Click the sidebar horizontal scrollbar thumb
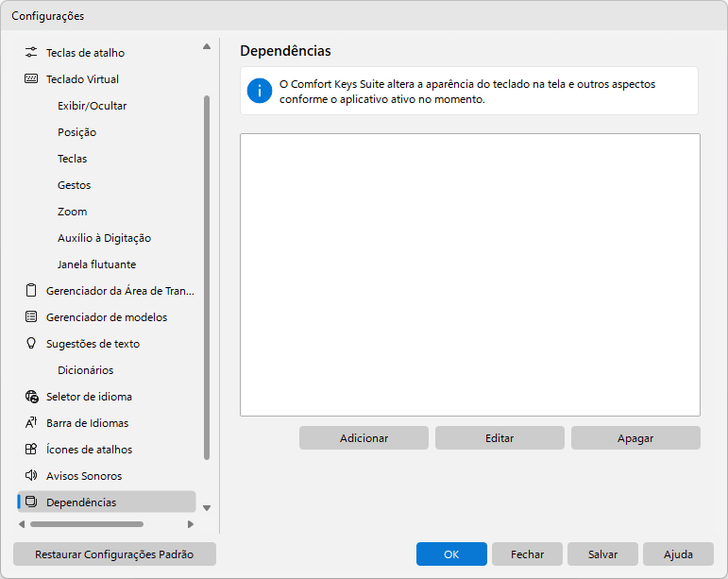 click(x=87, y=524)
